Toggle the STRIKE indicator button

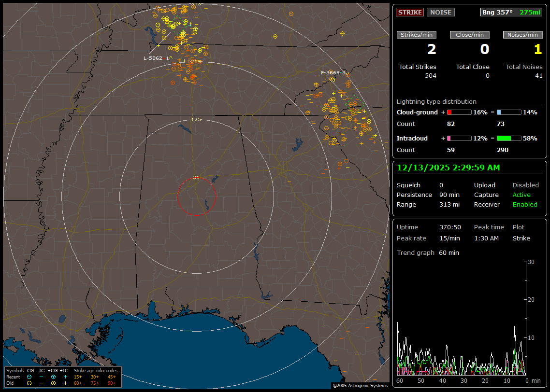click(410, 12)
